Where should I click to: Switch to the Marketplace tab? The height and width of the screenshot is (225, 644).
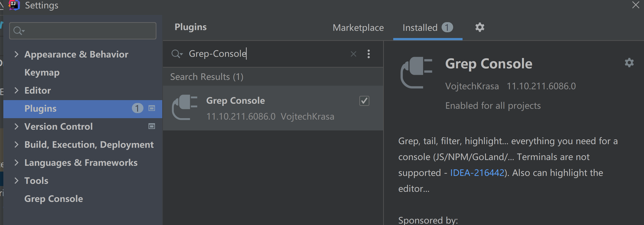358,27
